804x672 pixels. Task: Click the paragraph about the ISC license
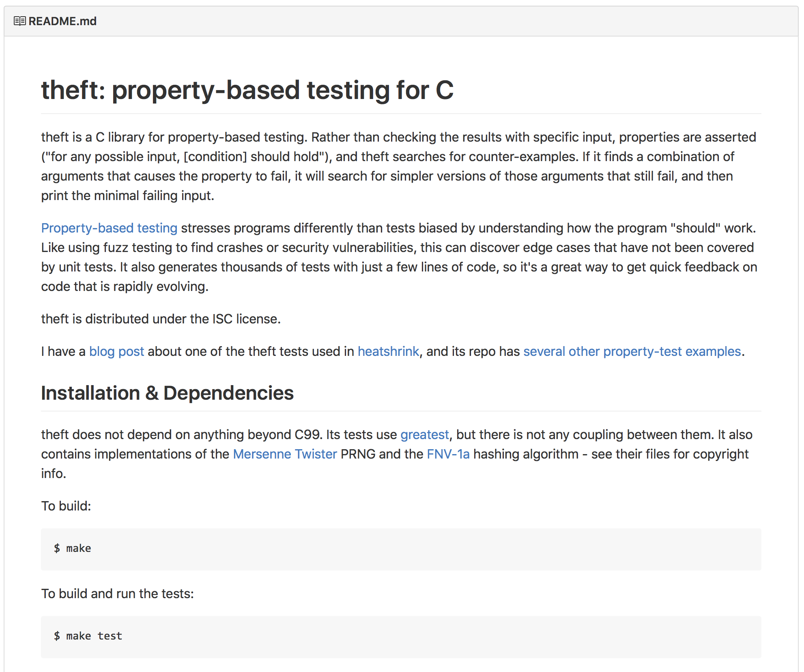[161, 319]
